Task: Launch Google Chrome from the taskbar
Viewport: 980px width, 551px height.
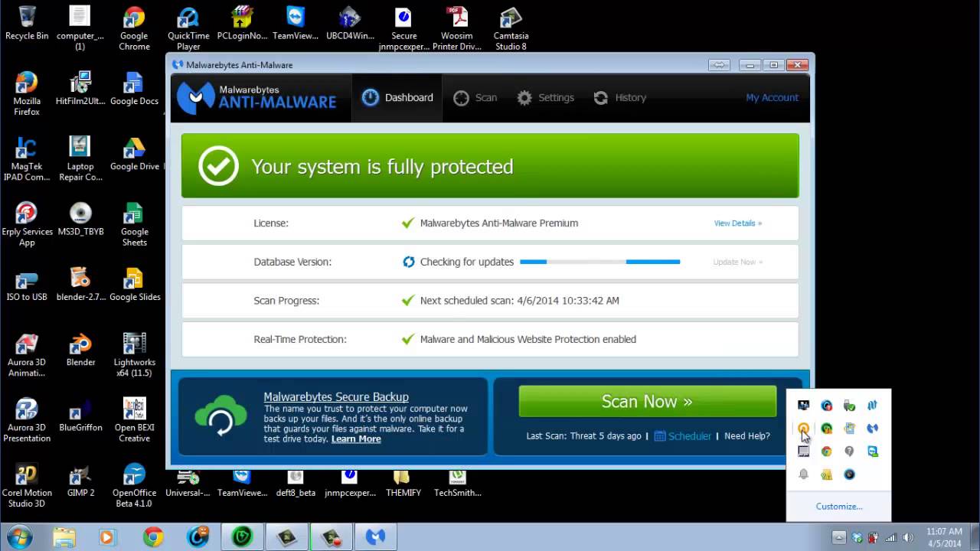Action: [153, 537]
